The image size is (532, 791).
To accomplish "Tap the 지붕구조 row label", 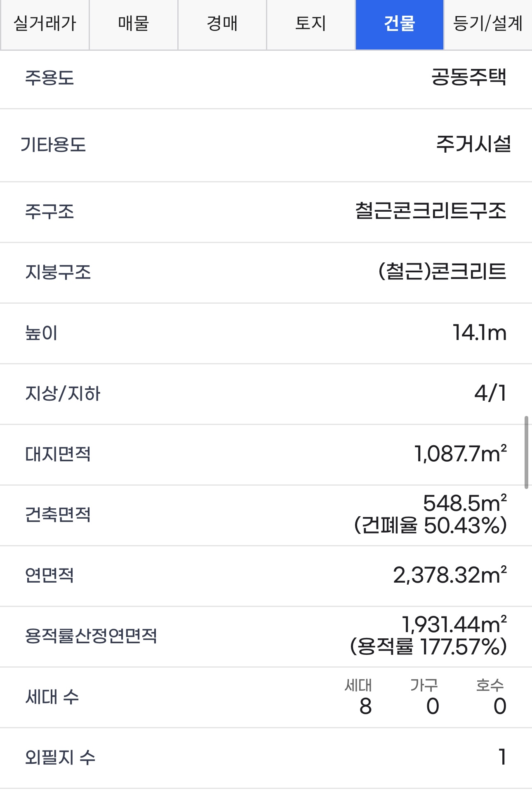I will point(58,272).
